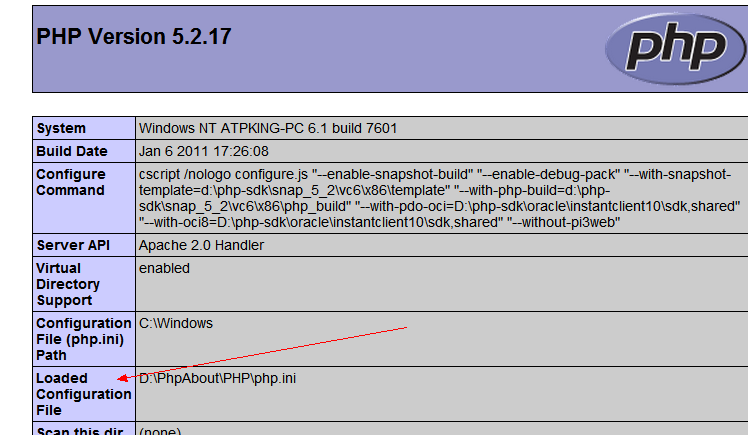Click the red arrow head annotation
The height and width of the screenshot is (435, 748).
click(122, 378)
